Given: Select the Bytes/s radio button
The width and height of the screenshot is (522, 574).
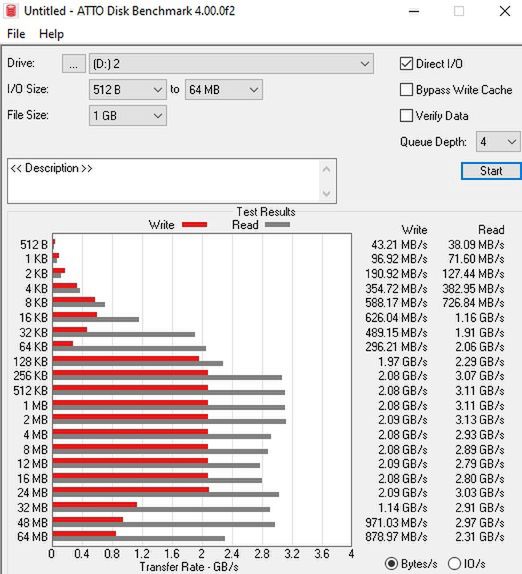Looking at the screenshot, I should coord(391,563).
